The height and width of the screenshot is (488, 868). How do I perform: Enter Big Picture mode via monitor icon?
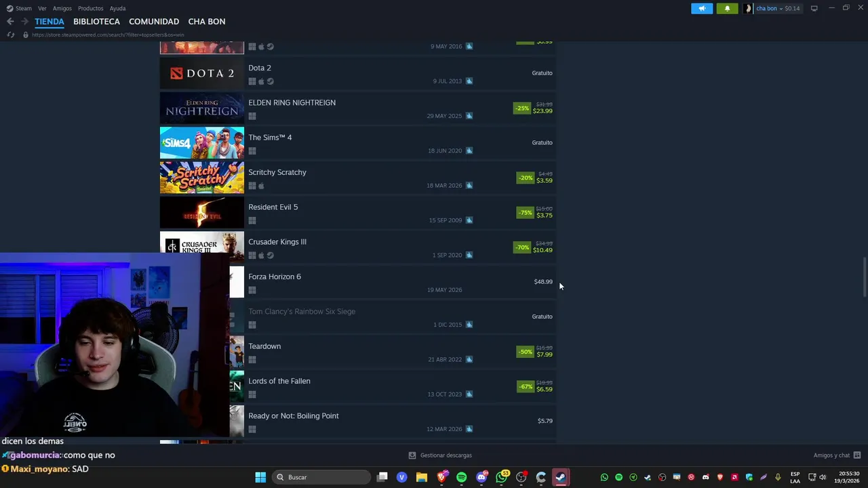click(814, 8)
